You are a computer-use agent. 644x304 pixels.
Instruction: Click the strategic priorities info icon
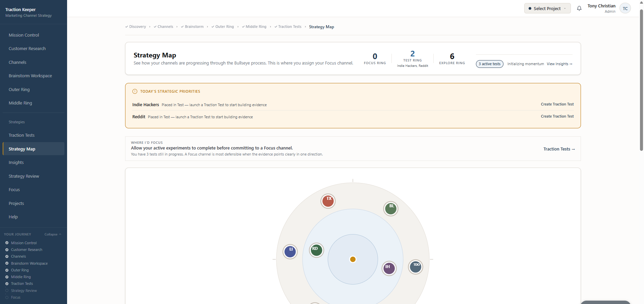(135, 91)
